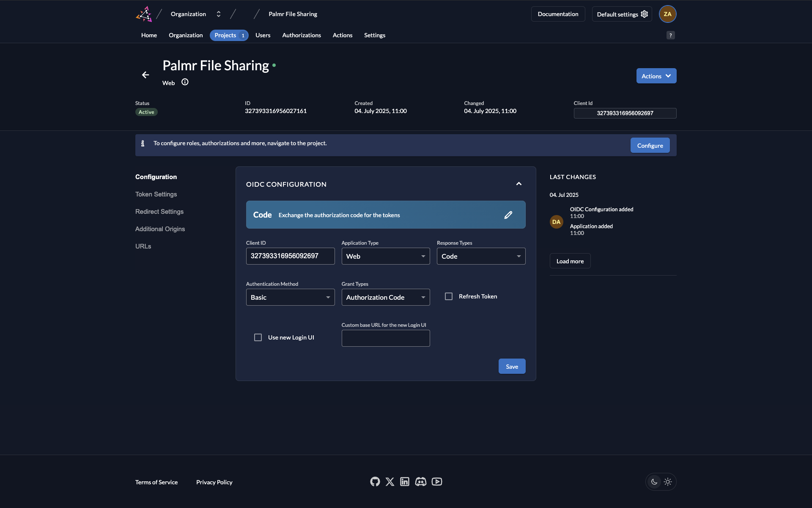Open the Actions dropdown button

[x=656, y=76]
